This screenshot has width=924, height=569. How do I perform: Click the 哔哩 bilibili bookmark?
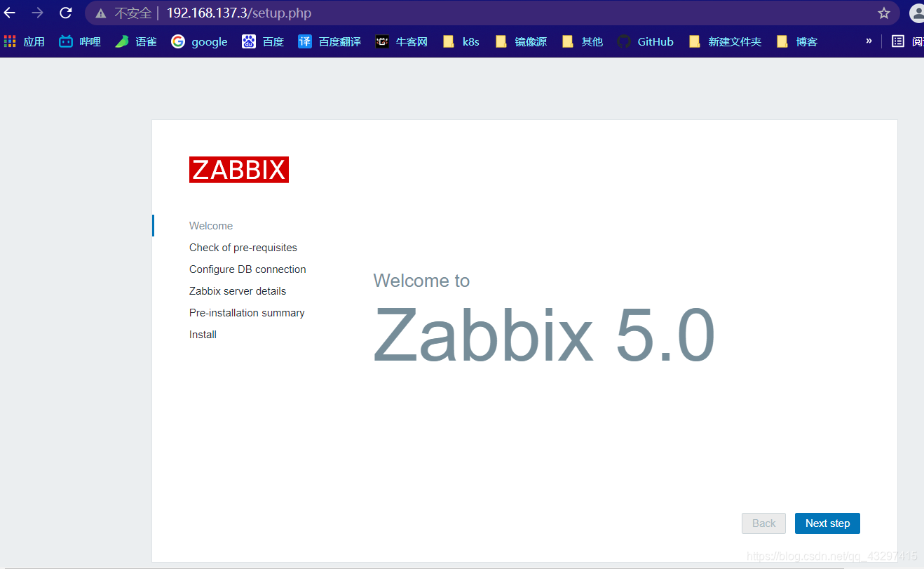click(79, 41)
